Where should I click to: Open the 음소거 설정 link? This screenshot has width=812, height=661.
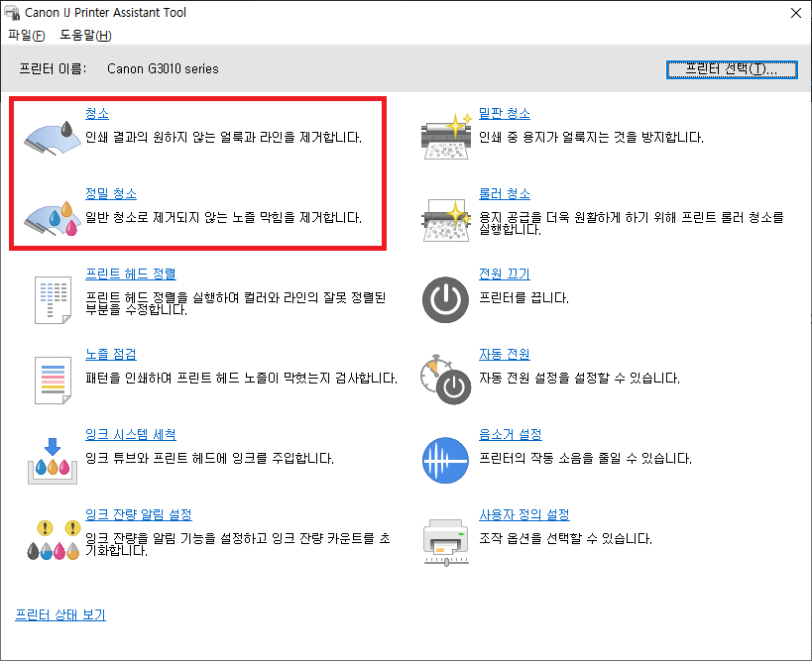pyautogui.click(x=510, y=434)
